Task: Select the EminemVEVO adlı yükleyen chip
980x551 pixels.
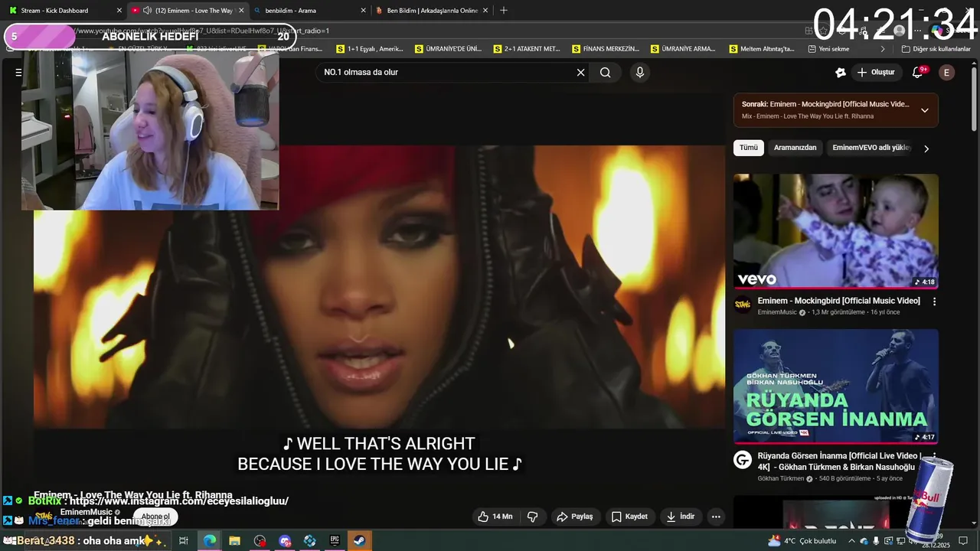Action: pos(871,148)
